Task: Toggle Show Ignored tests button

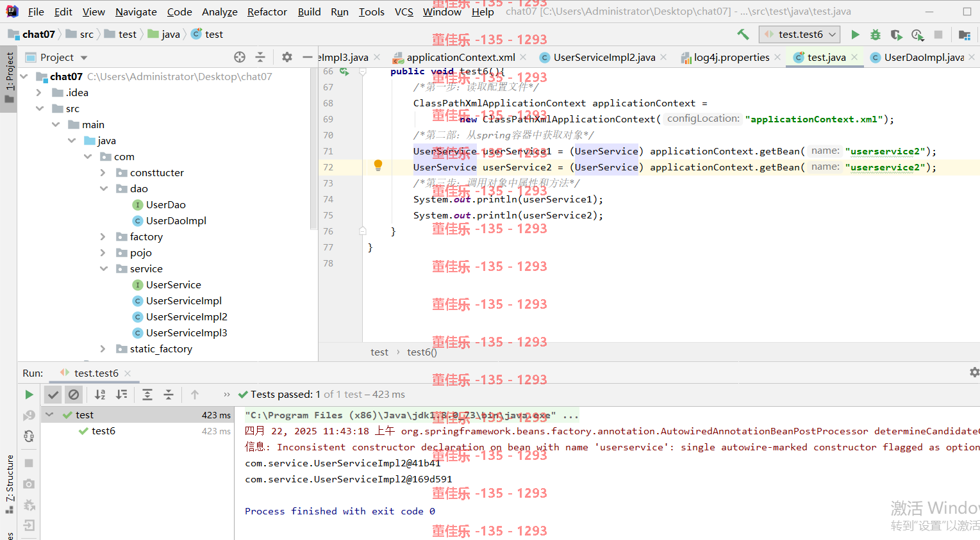Action: [x=74, y=395]
